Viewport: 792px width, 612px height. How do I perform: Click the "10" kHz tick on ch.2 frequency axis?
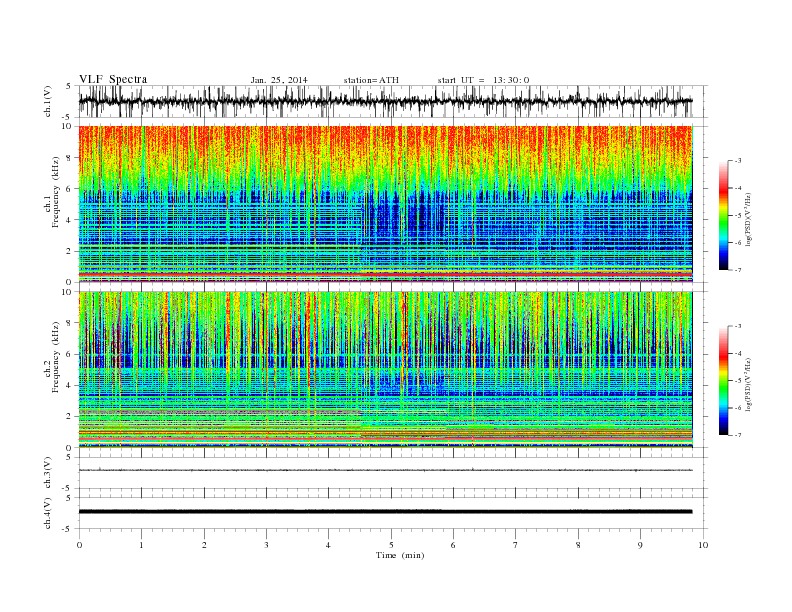68,292
